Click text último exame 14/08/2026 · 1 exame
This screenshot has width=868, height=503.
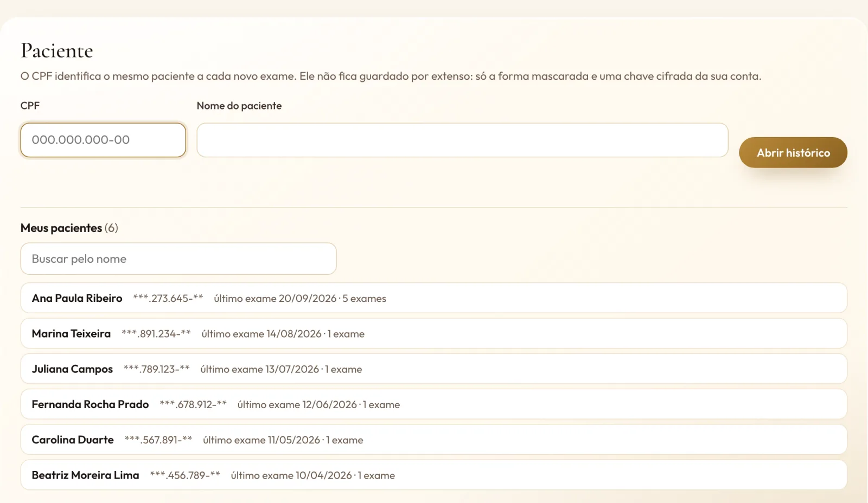click(x=283, y=334)
